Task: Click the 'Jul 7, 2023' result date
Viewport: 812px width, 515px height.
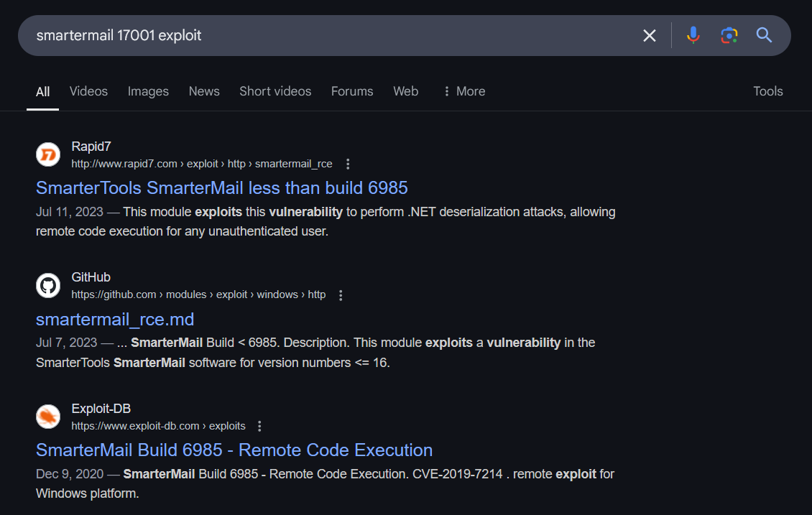Action: (x=66, y=343)
